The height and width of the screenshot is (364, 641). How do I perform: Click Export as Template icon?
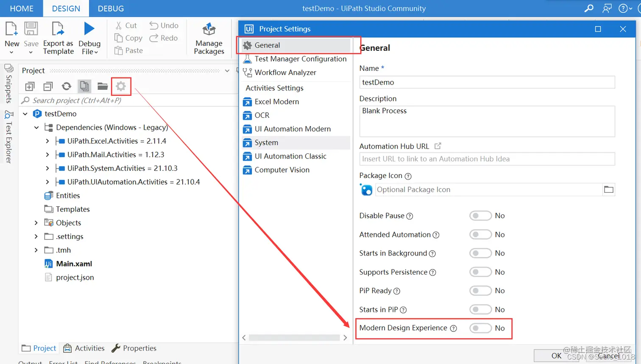(58, 29)
